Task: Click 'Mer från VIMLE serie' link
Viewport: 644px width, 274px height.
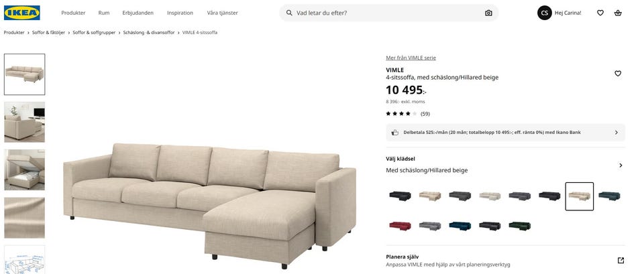Action: (411, 58)
